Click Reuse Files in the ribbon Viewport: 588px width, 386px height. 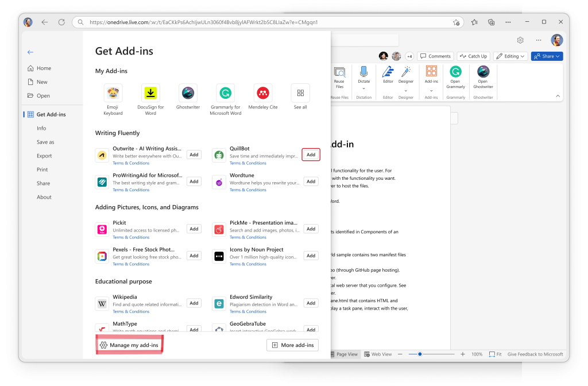tap(339, 78)
